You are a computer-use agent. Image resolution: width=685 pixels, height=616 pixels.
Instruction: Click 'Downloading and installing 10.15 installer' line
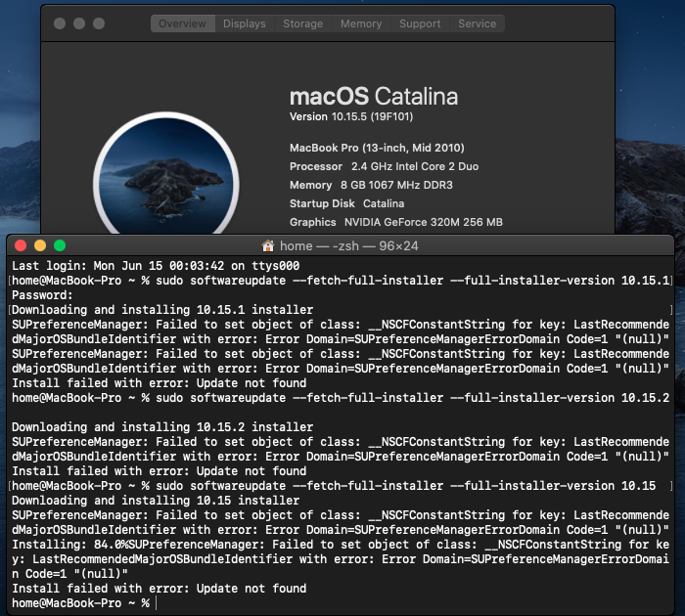(x=156, y=501)
